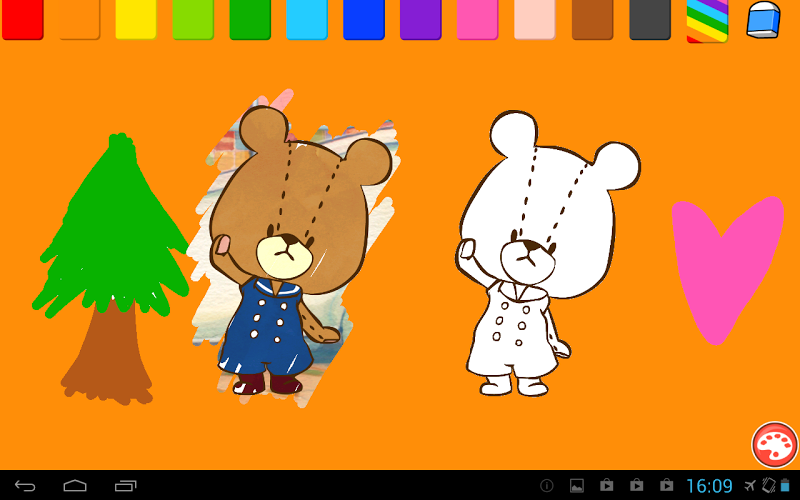Choose the pink color swatch
Image resolution: width=800 pixels, height=500 pixels.
pos(478,19)
